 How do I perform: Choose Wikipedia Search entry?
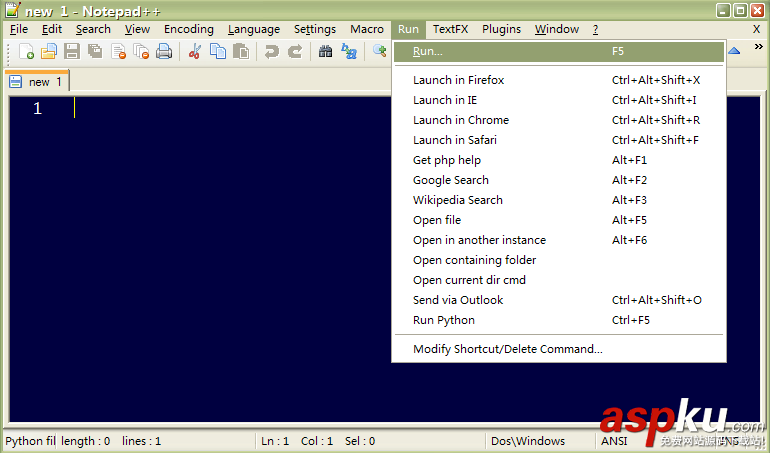[559, 200]
